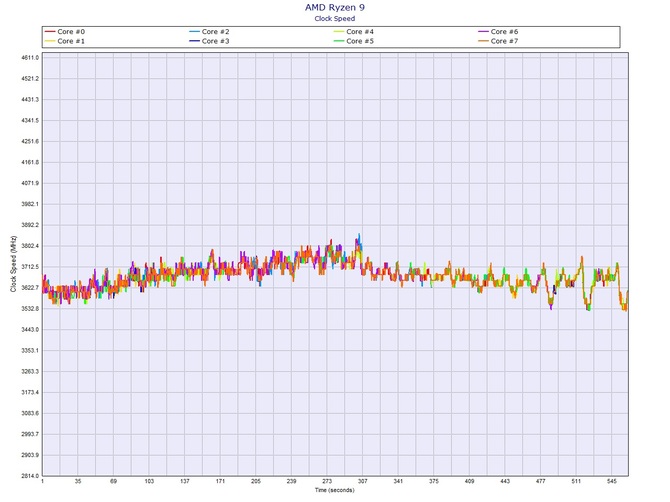Click the green Core #5 color line

pos(339,41)
